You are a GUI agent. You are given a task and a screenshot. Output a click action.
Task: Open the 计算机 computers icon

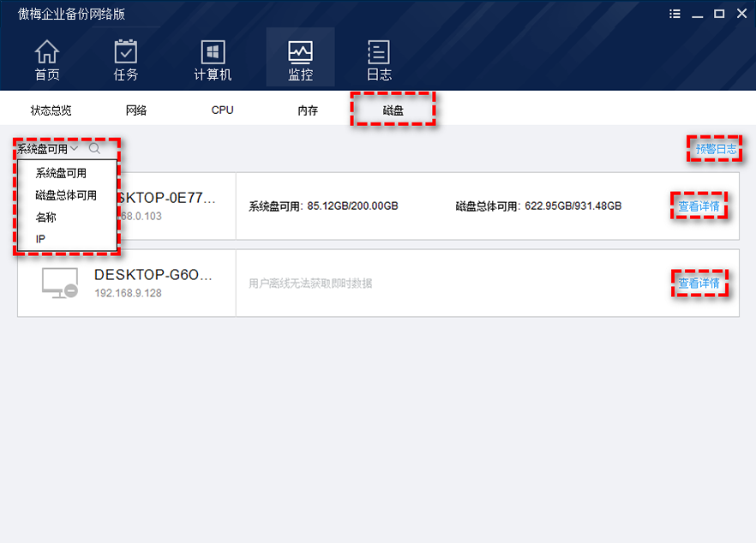pyautogui.click(x=213, y=60)
